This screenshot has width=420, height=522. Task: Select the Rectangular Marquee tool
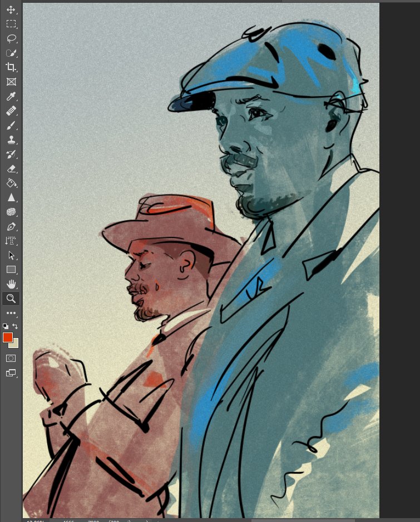(x=11, y=24)
